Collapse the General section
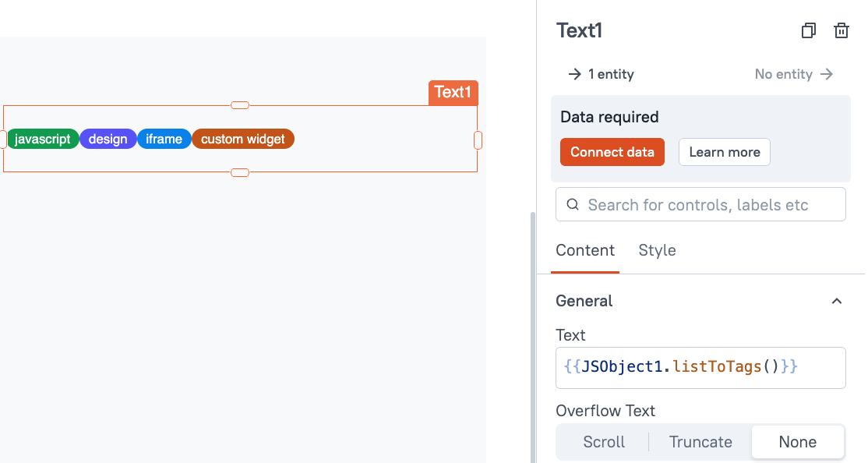868x463 pixels. [x=837, y=301]
